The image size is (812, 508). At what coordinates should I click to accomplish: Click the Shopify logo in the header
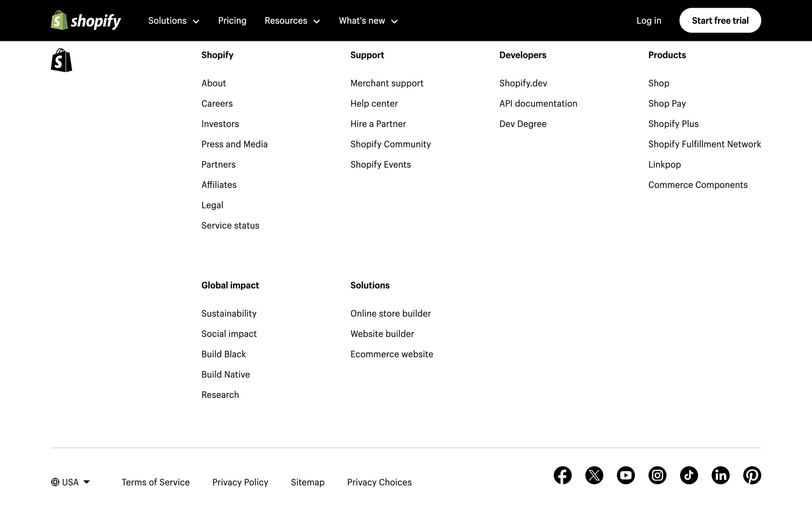[86, 21]
